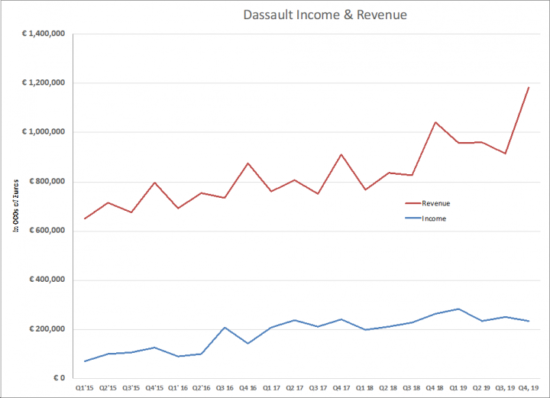Click the chart title Dassault Income & Revenue
The width and height of the screenshot is (550, 398).
coord(325,15)
